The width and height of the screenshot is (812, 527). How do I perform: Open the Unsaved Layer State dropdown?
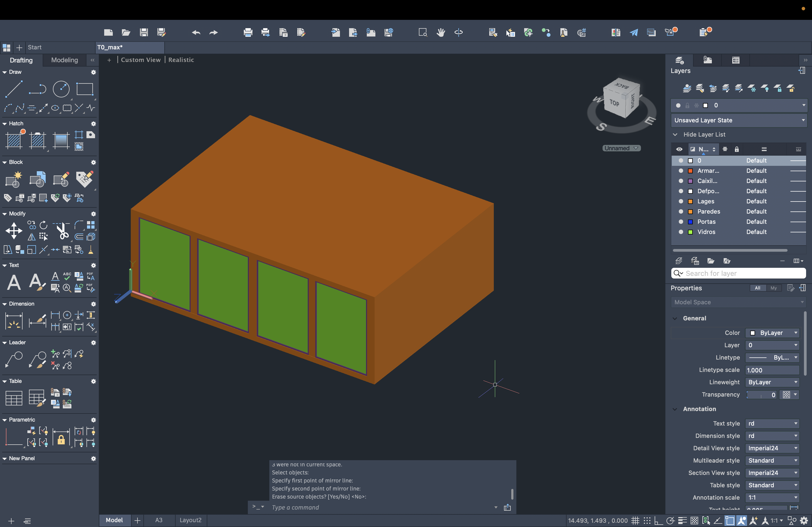738,120
